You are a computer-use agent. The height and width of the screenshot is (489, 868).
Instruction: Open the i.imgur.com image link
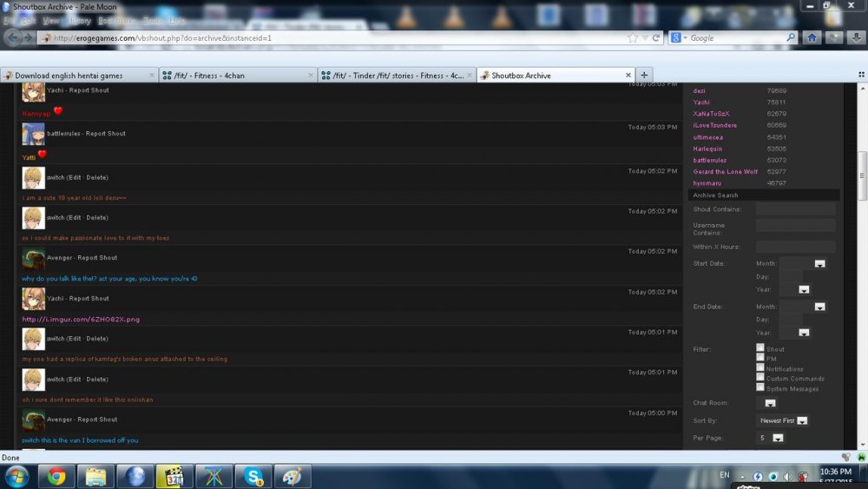(x=81, y=319)
